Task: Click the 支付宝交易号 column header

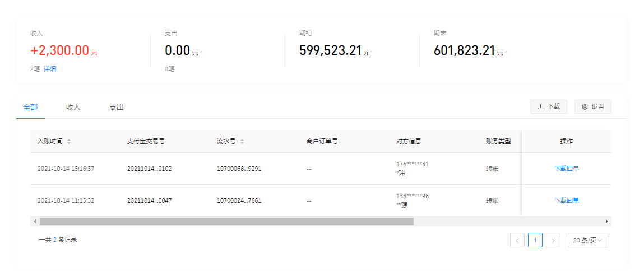Action: click(x=146, y=142)
